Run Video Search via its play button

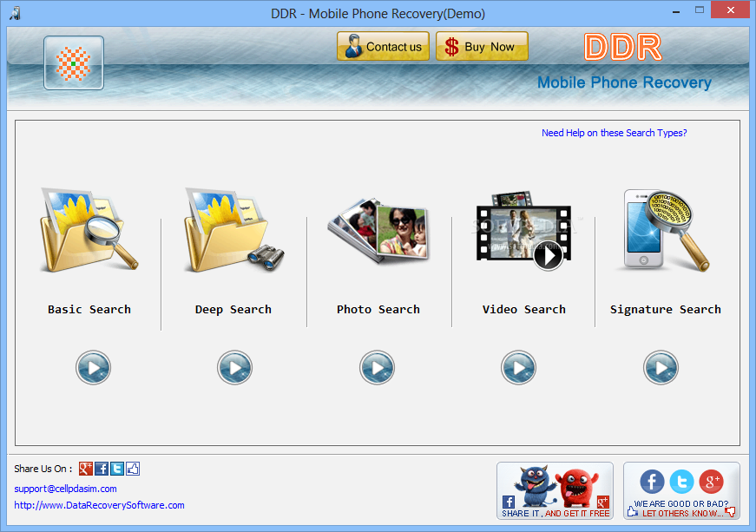(518, 367)
